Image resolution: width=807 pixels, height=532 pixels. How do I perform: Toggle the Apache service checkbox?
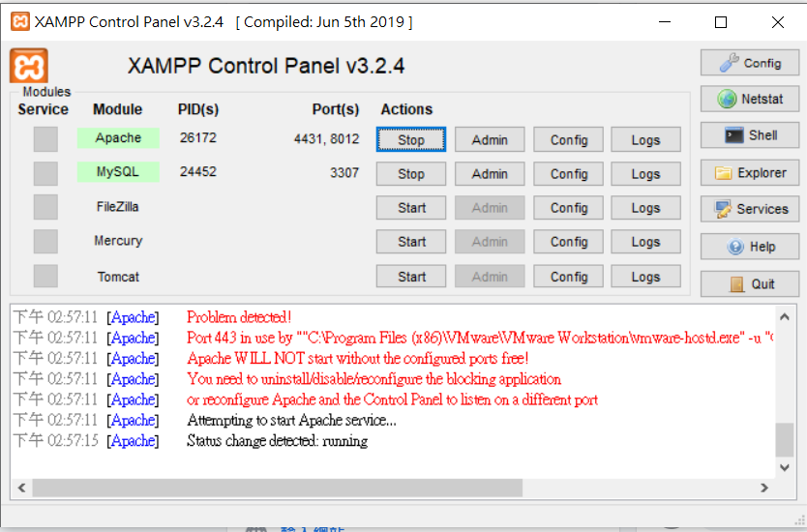45,139
